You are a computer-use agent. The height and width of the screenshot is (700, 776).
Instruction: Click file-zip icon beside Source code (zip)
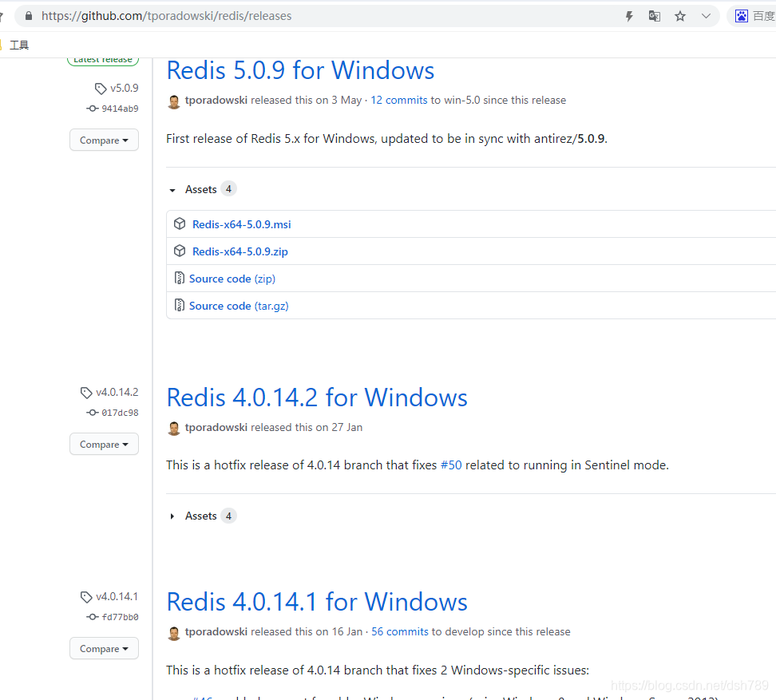coord(179,278)
